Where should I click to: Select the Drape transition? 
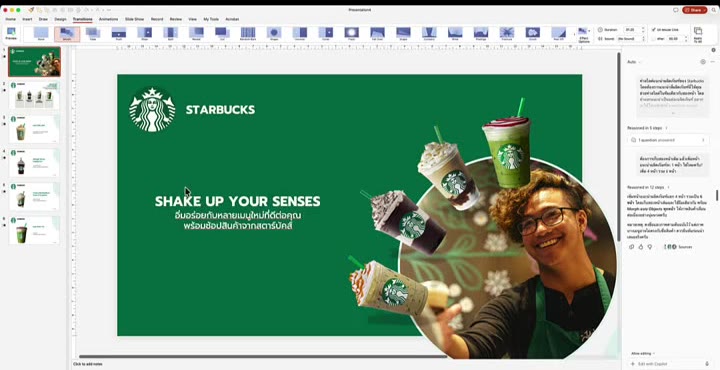(x=404, y=34)
